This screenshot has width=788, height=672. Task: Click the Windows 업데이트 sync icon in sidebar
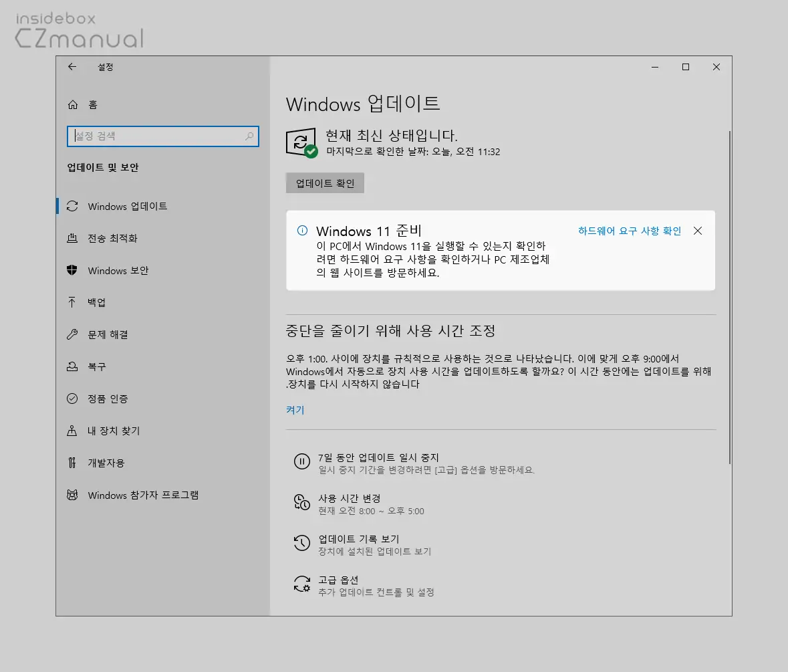click(x=72, y=206)
